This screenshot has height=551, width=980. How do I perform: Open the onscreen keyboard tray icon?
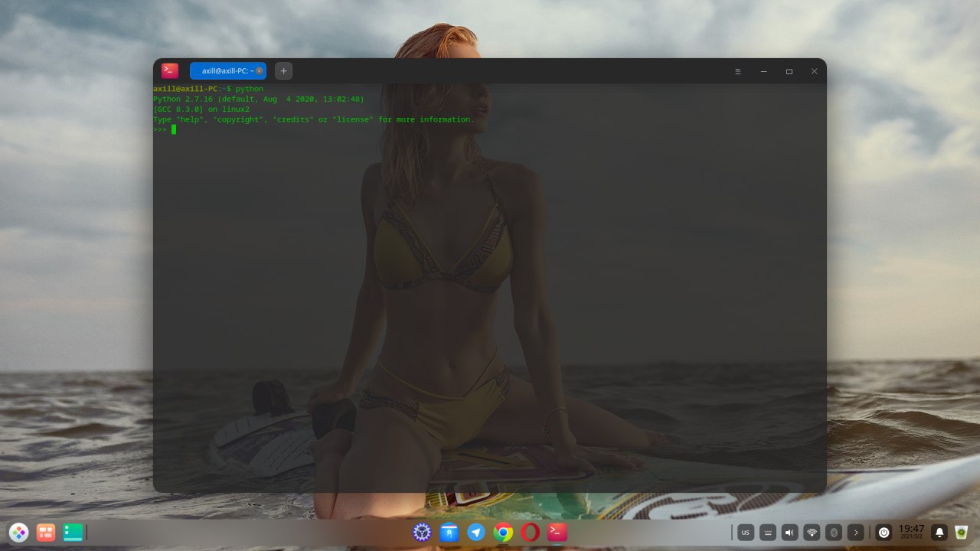[768, 533]
